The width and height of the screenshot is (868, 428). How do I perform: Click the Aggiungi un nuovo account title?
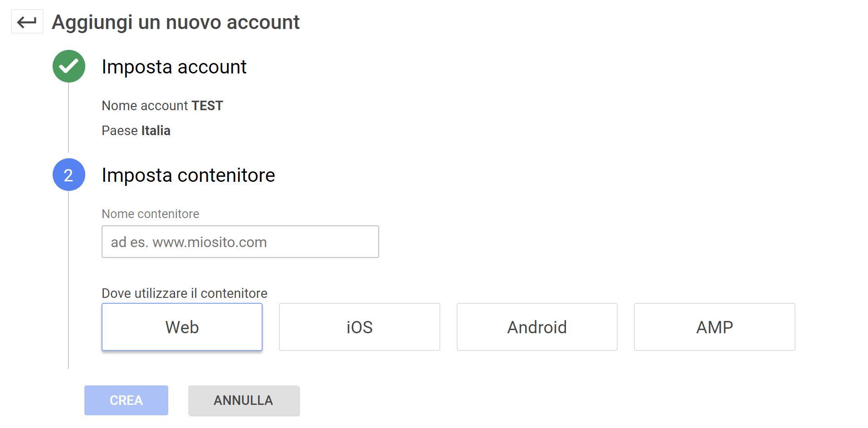pyautogui.click(x=176, y=22)
